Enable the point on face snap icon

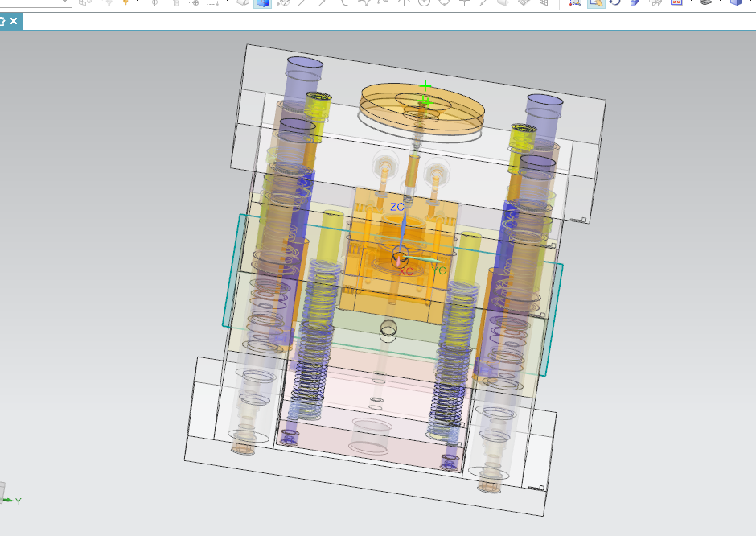(x=503, y=2)
